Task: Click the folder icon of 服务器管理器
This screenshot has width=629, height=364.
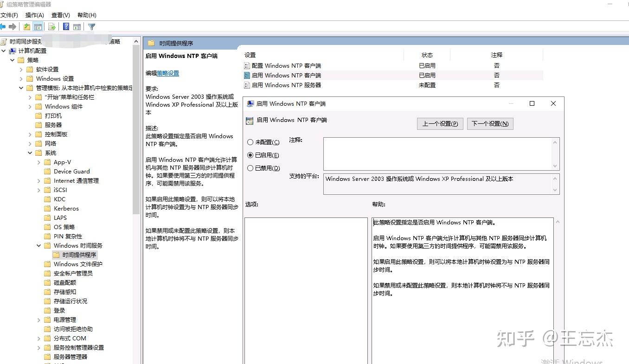Action: [x=47, y=357]
